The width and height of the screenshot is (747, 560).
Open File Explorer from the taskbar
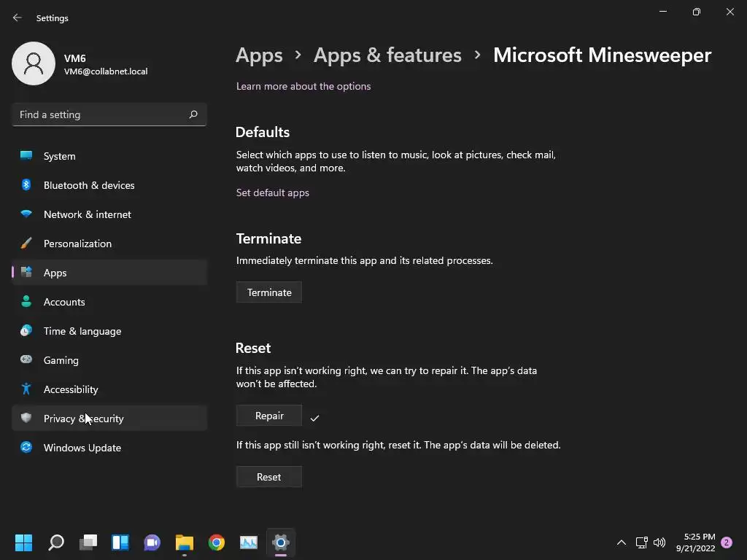[184, 542]
